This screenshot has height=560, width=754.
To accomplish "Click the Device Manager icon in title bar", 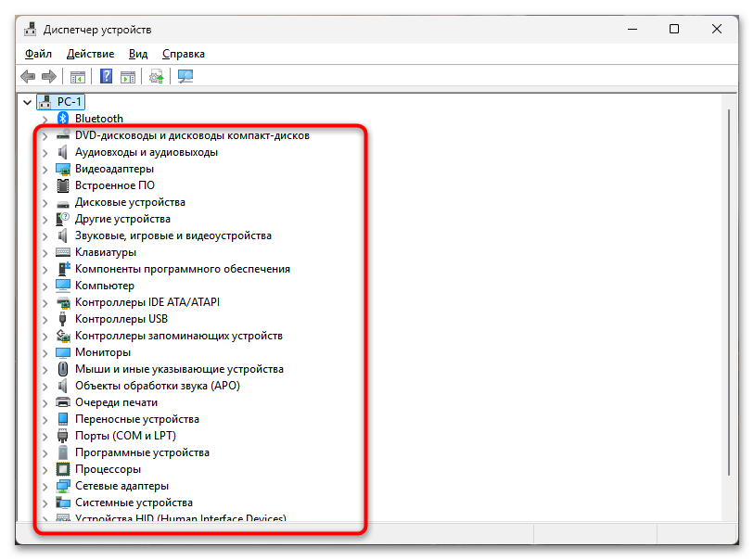I will (x=31, y=30).
